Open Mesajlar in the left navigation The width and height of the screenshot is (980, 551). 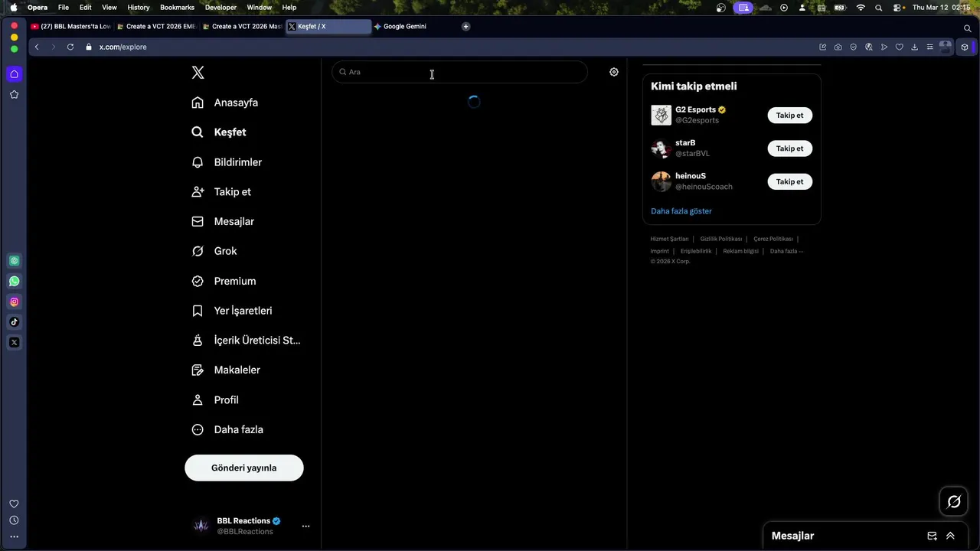223,221
